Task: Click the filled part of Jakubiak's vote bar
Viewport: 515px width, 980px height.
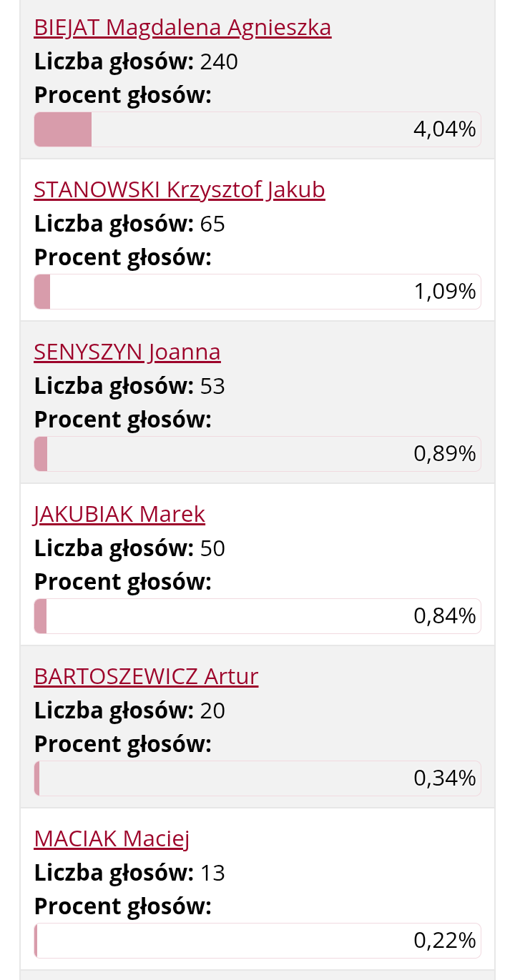Action: [40, 616]
